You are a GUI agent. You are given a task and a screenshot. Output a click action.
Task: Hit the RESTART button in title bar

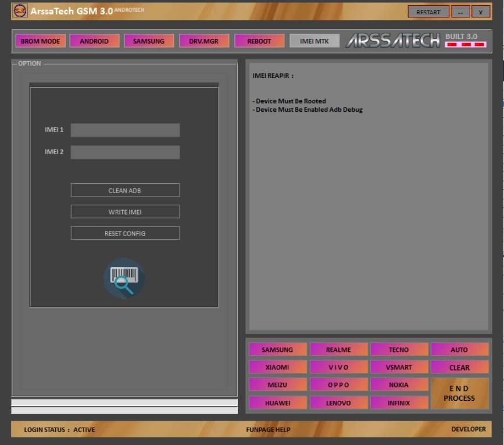tap(428, 12)
